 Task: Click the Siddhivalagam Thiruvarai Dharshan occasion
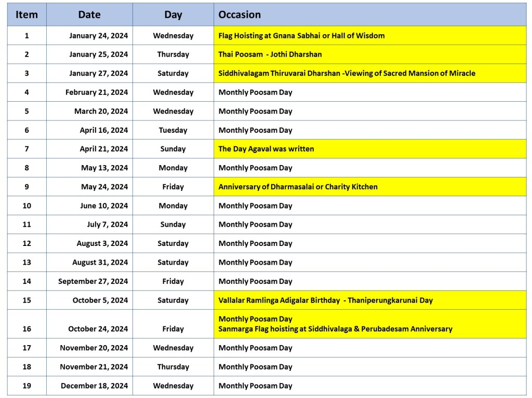coord(347,73)
